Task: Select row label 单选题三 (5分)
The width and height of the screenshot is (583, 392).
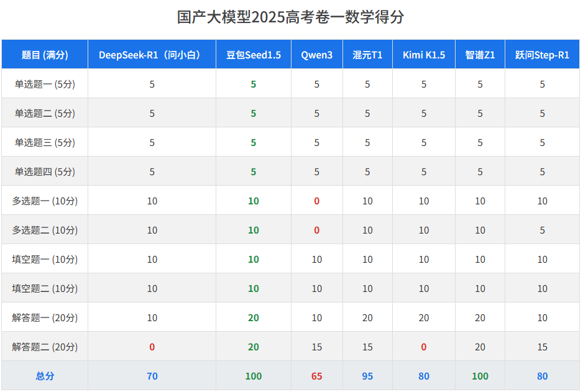Action: pyautogui.click(x=45, y=143)
